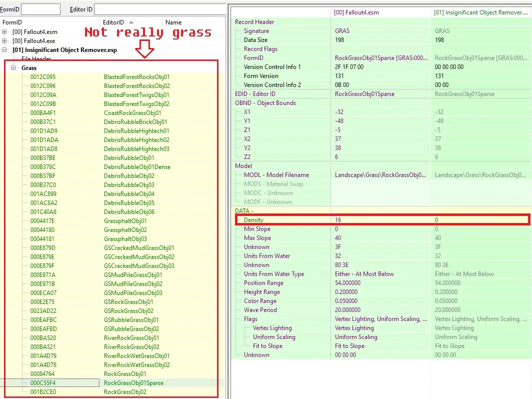532x399 pixels.
Task: Collapse the Grass group node
Action: [x=13, y=68]
